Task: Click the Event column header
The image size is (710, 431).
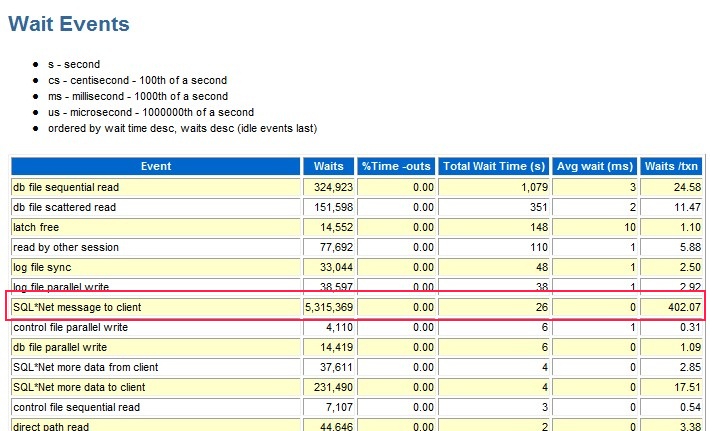Action: 156,167
